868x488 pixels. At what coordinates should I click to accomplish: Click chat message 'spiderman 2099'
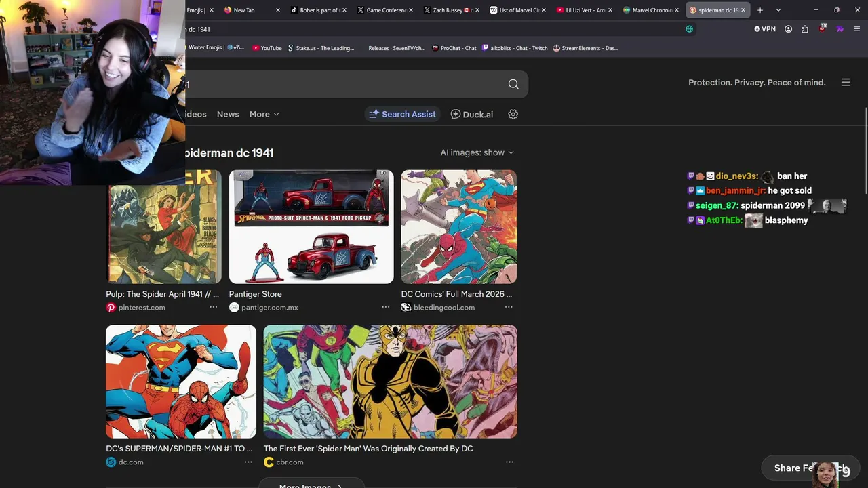pyautogui.click(x=772, y=205)
